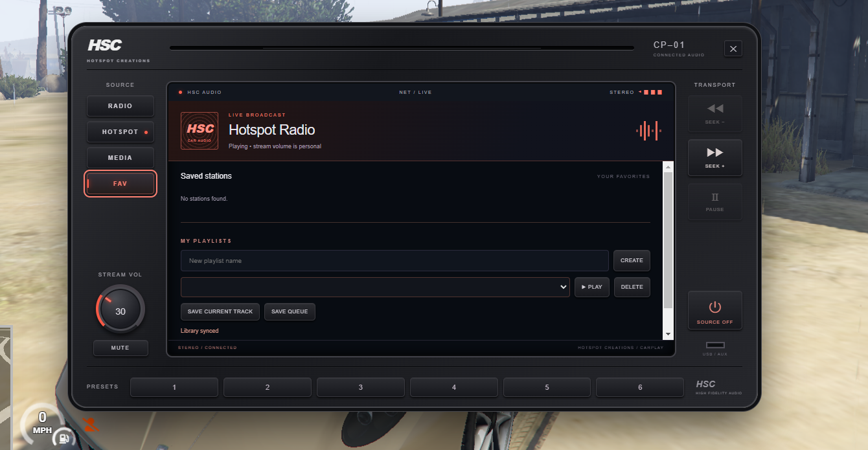
Task: Click the scrollbar up arrow
Action: 668,166
